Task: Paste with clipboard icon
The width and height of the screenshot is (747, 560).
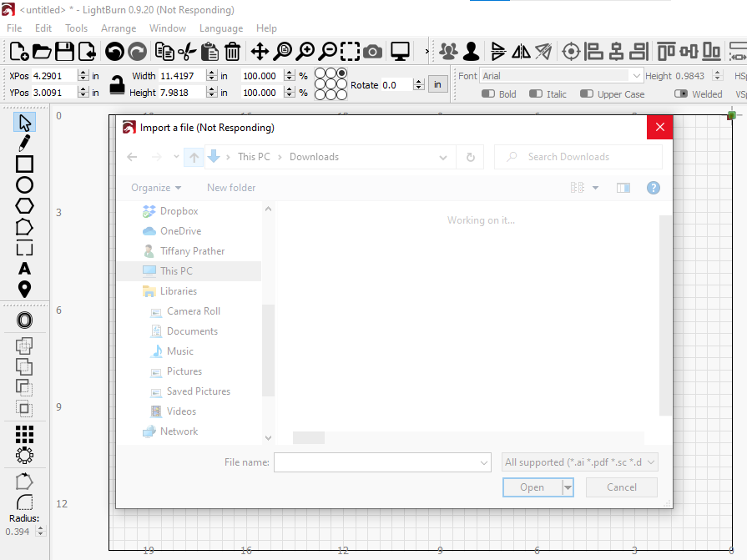Action: pos(209,51)
